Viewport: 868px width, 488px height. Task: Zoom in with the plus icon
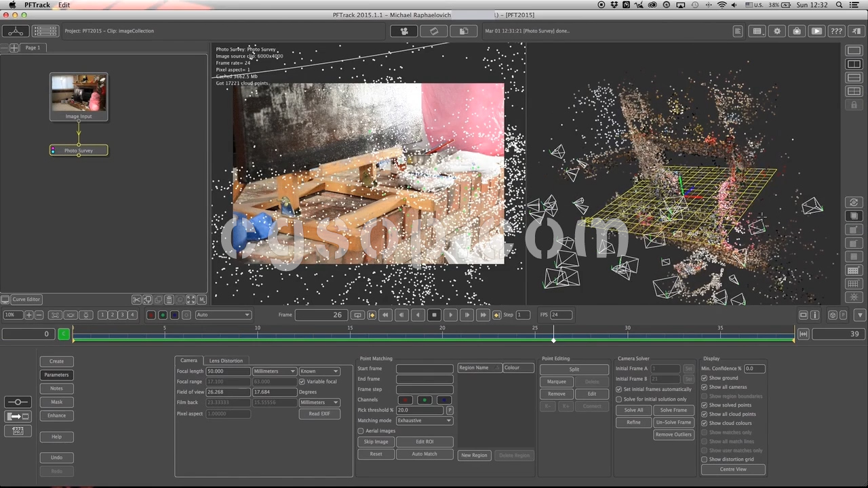[x=28, y=315]
